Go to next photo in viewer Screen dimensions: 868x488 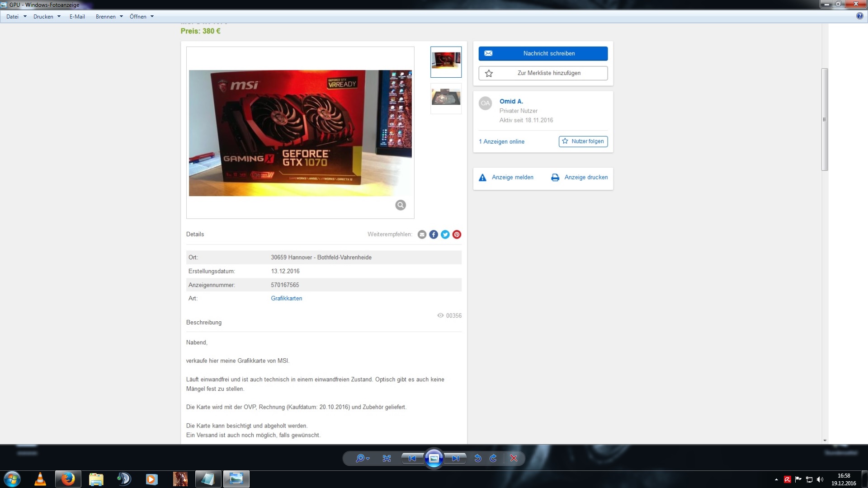coord(455,458)
